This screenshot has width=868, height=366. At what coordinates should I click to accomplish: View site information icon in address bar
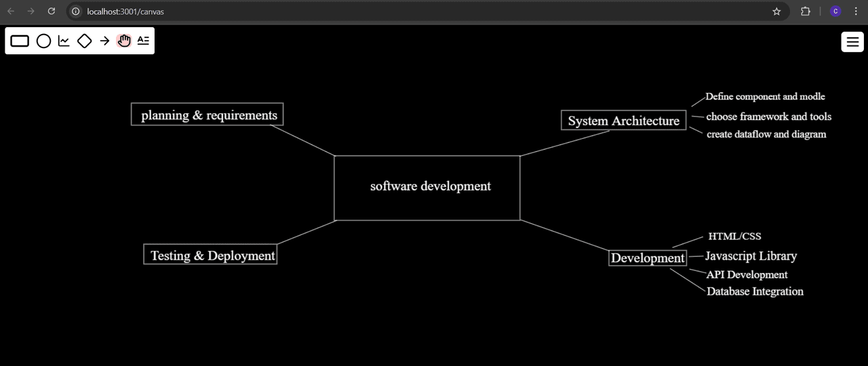(x=76, y=12)
